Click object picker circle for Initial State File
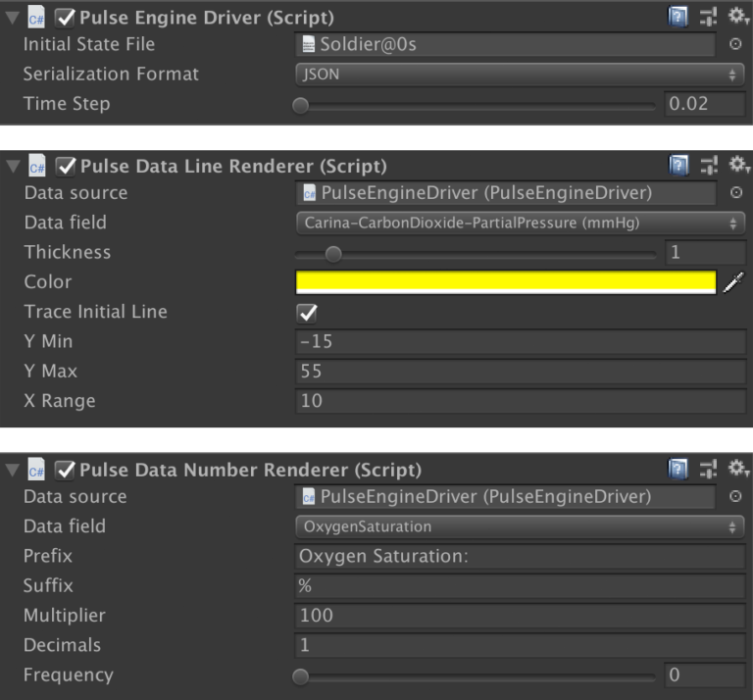753x700 pixels. pyautogui.click(x=736, y=44)
